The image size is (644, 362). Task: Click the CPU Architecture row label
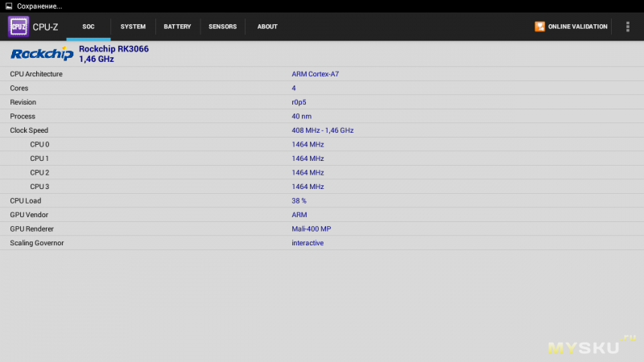pos(36,74)
